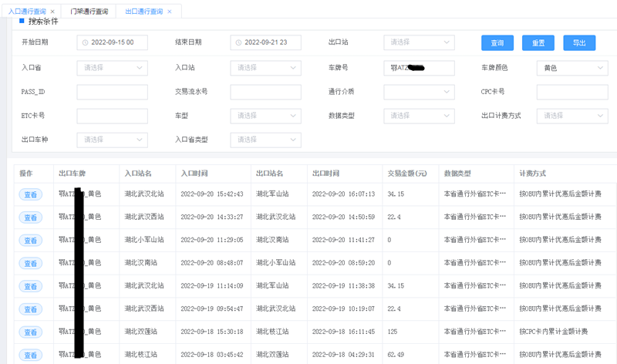Image resolution: width=617 pixels, height=364 pixels.
Task: Switch to the 门架通行查询 tab
Action: [89, 12]
